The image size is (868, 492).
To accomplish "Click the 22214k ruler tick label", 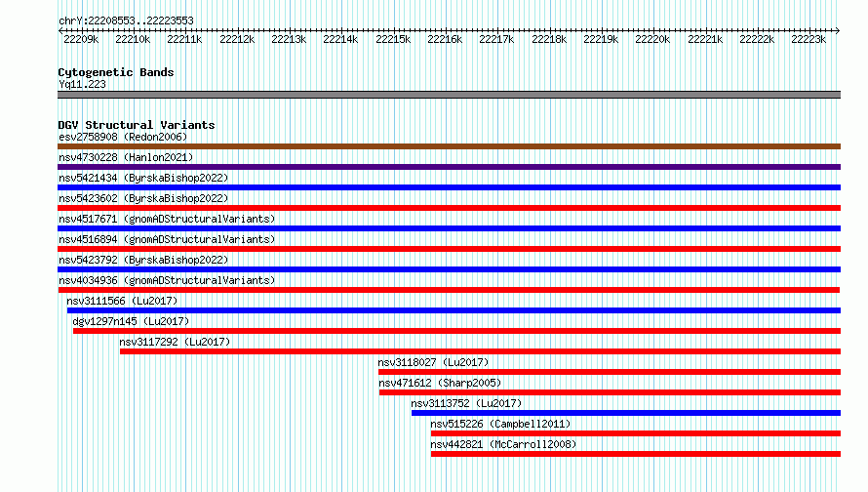I will click(x=340, y=39).
